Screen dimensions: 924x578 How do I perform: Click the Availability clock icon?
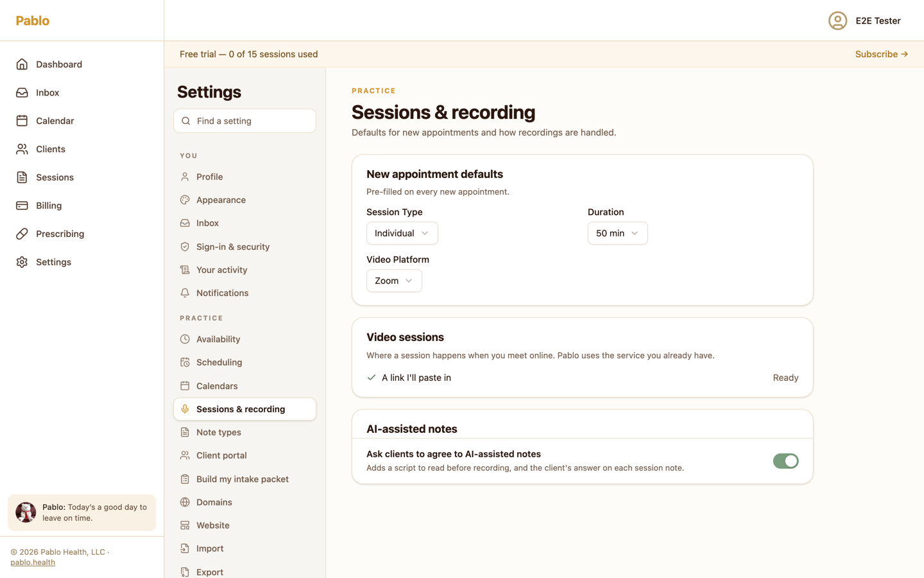(x=185, y=339)
